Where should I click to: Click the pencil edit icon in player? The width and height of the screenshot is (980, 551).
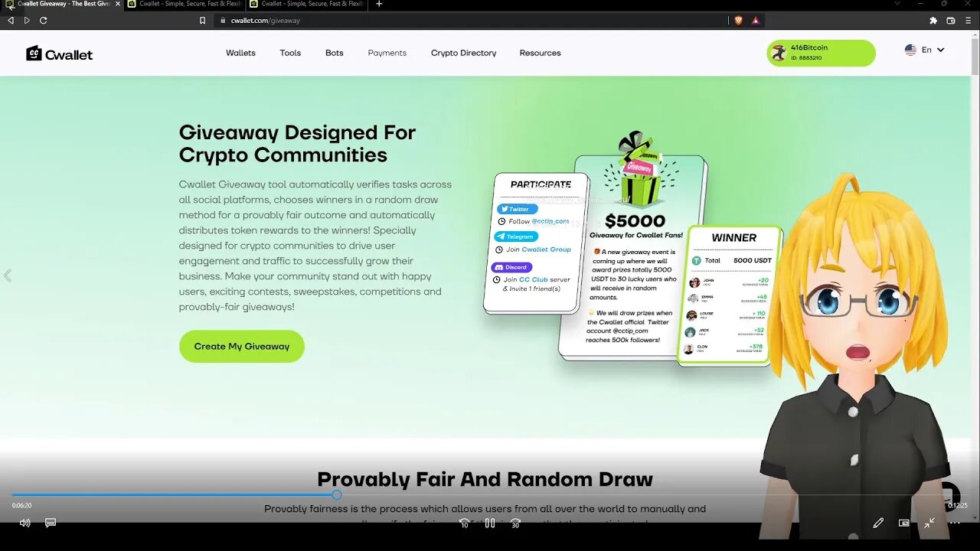click(878, 523)
